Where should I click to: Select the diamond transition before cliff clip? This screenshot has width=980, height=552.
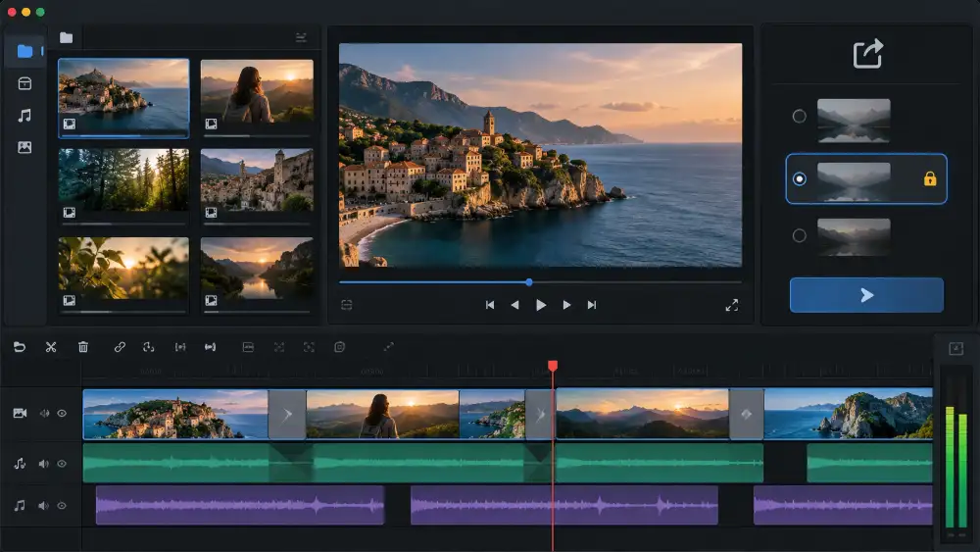coord(746,415)
